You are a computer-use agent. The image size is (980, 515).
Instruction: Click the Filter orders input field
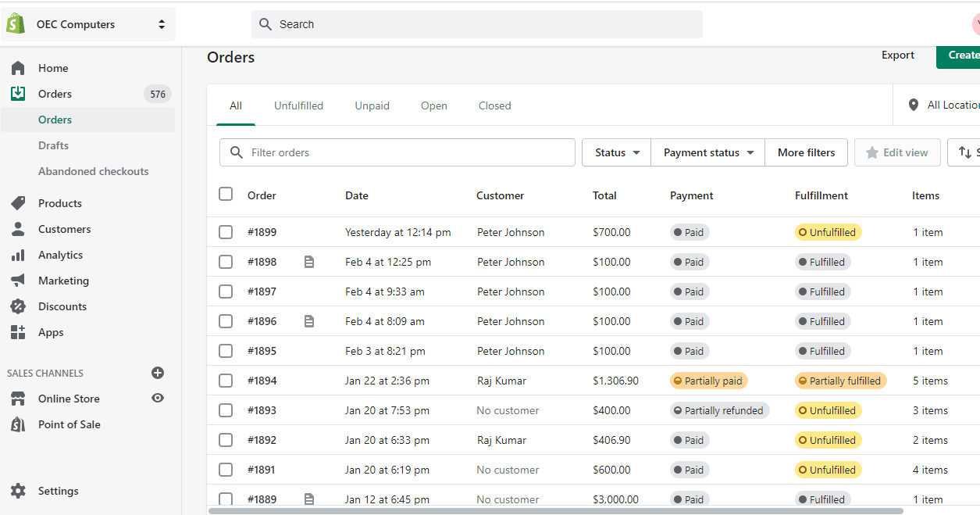406,152
